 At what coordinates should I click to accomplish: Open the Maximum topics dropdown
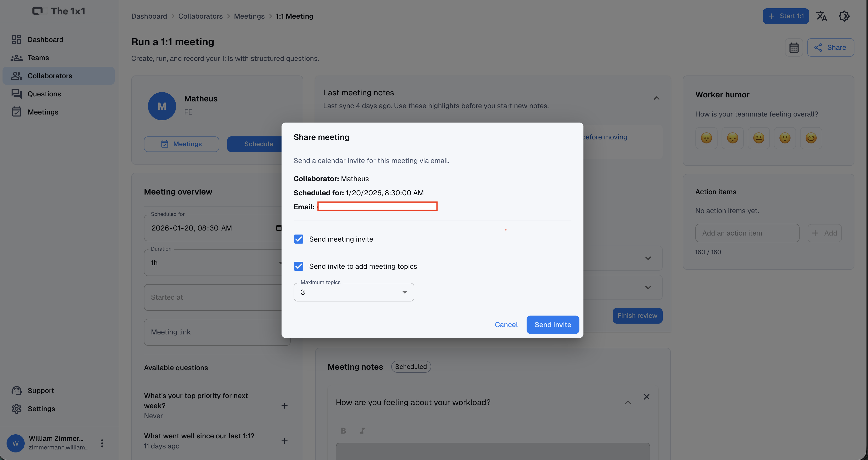(x=353, y=292)
